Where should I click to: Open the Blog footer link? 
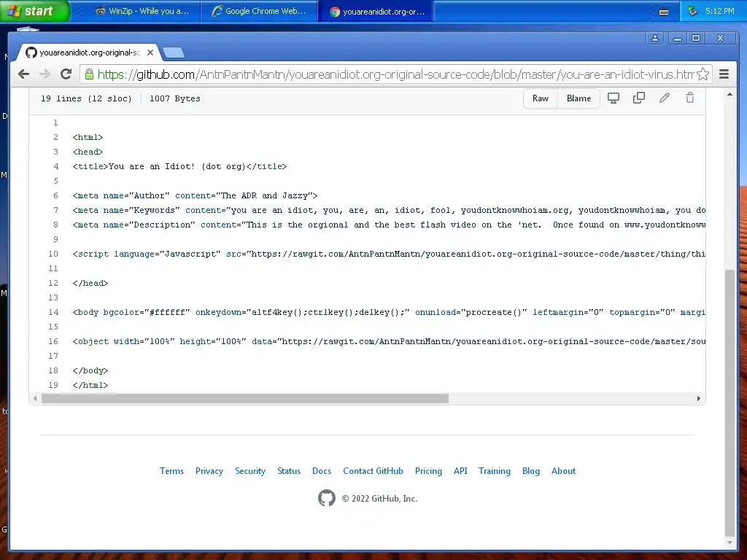pos(531,471)
